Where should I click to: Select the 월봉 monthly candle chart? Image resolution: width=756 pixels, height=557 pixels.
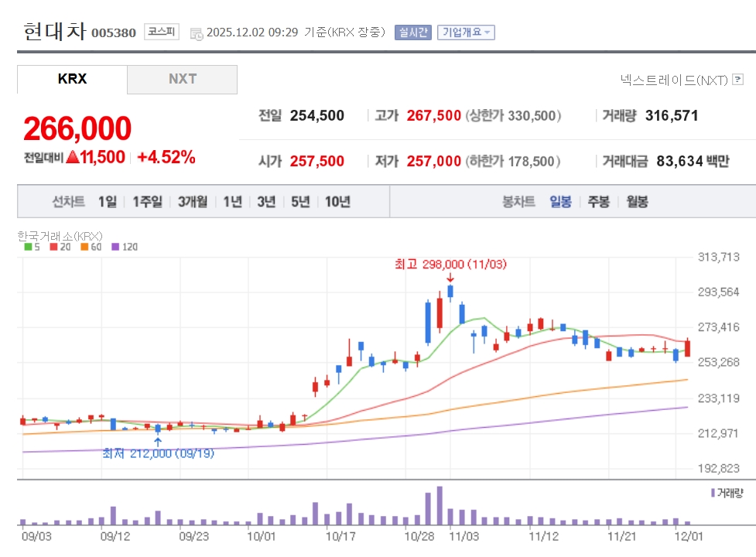click(x=638, y=202)
